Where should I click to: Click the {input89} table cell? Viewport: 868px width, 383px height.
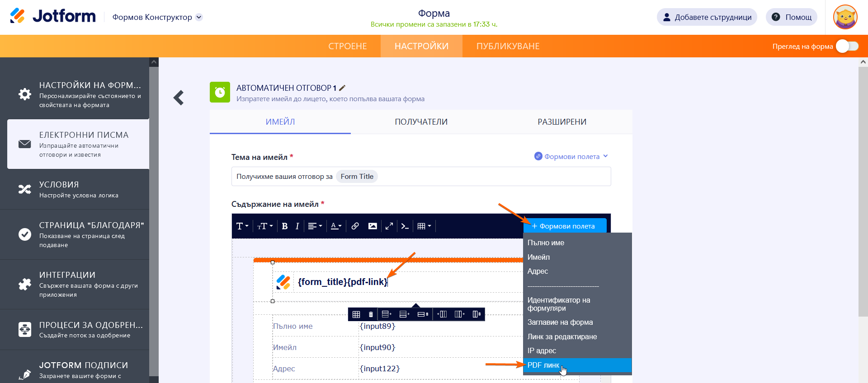[x=377, y=326]
